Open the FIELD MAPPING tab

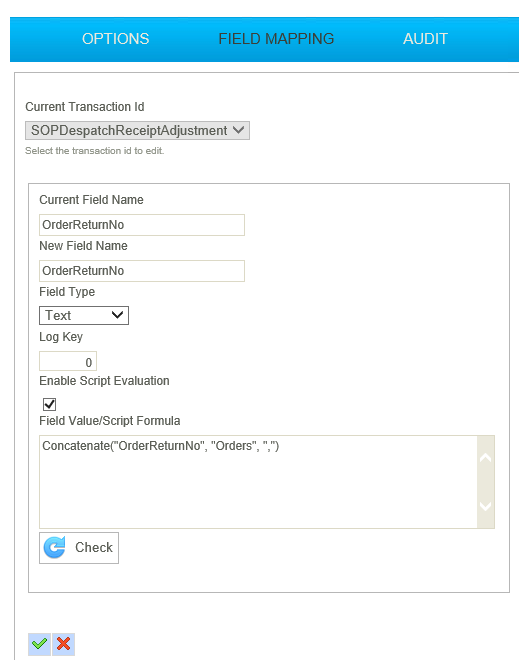click(276, 39)
